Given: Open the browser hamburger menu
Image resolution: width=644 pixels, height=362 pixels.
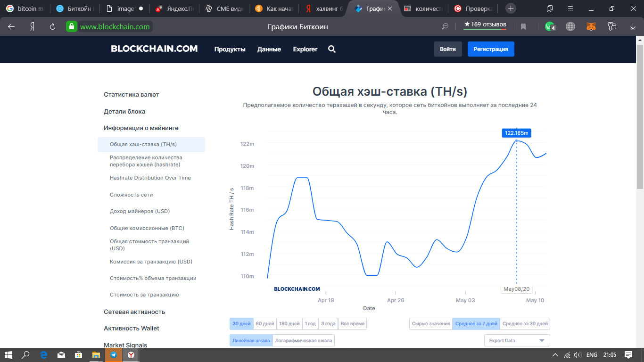Looking at the screenshot, I should (x=570, y=8).
